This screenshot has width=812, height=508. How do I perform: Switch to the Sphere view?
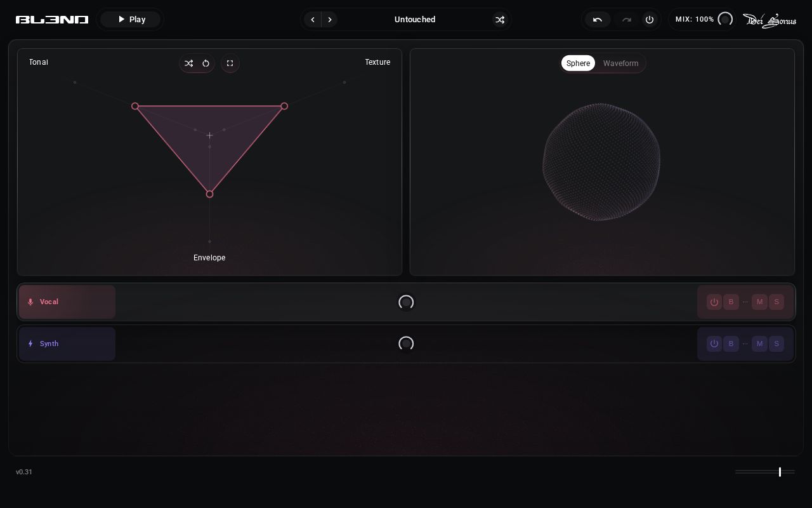(578, 63)
